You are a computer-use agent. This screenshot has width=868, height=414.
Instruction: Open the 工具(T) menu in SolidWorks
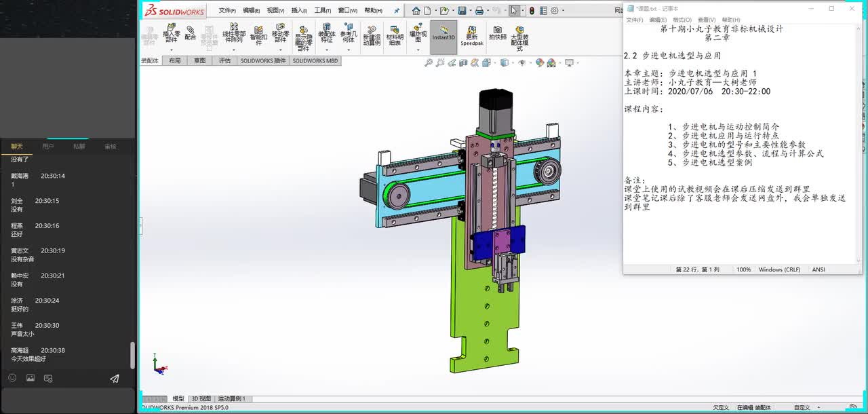click(323, 11)
